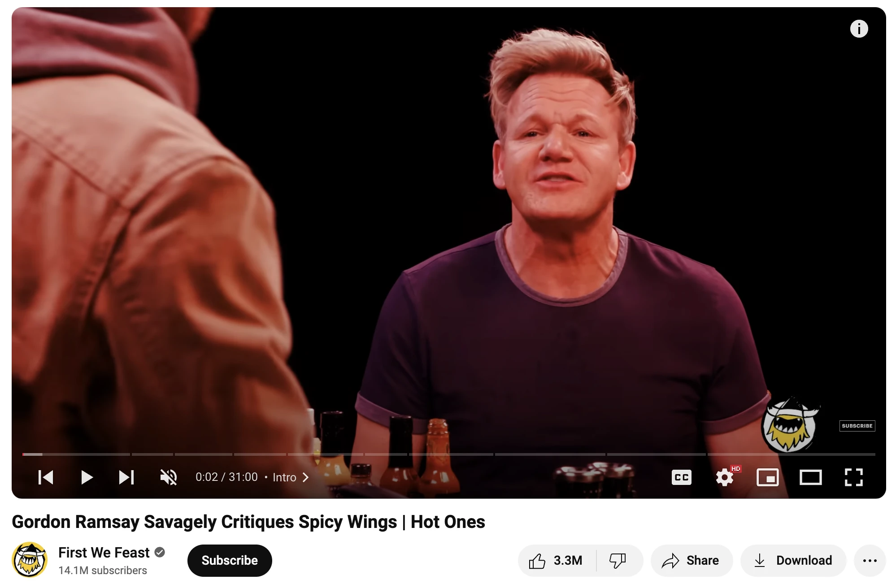
Task: Click the SUBSCRIBE watermark in the video
Action: tap(857, 426)
